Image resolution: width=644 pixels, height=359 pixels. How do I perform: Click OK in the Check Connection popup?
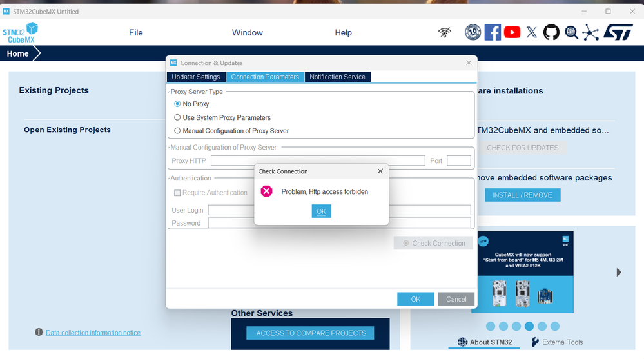pyautogui.click(x=321, y=211)
